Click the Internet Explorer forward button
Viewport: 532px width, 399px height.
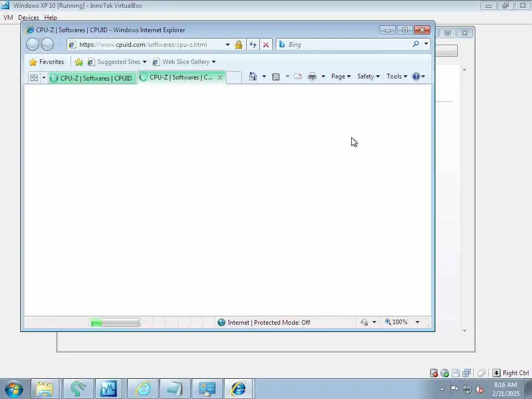pos(47,44)
